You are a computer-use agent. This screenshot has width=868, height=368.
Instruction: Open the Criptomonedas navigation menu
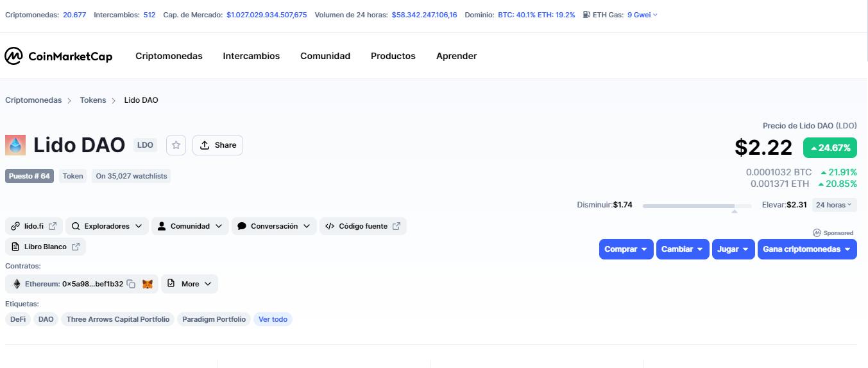click(x=169, y=57)
